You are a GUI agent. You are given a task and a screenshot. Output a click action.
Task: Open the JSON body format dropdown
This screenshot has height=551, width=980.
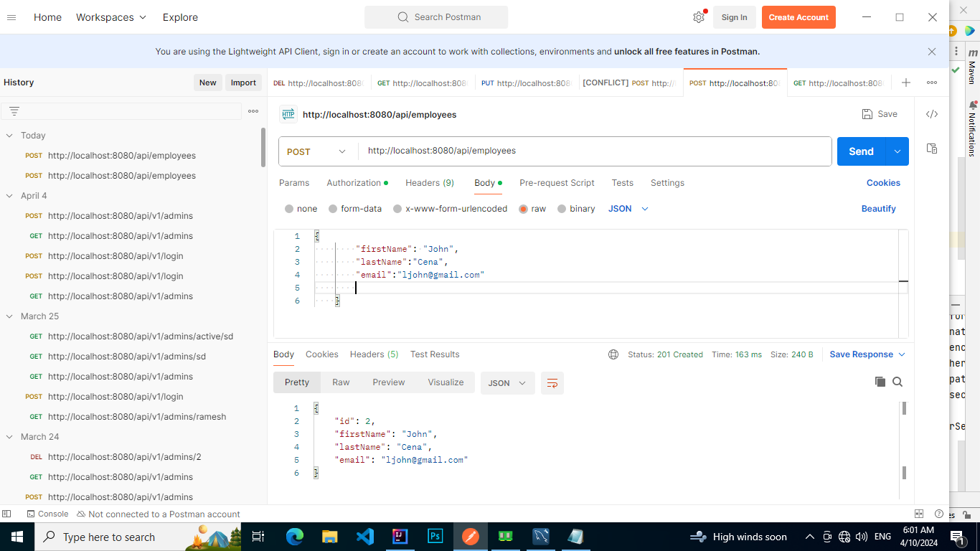click(x=628, y=209)
